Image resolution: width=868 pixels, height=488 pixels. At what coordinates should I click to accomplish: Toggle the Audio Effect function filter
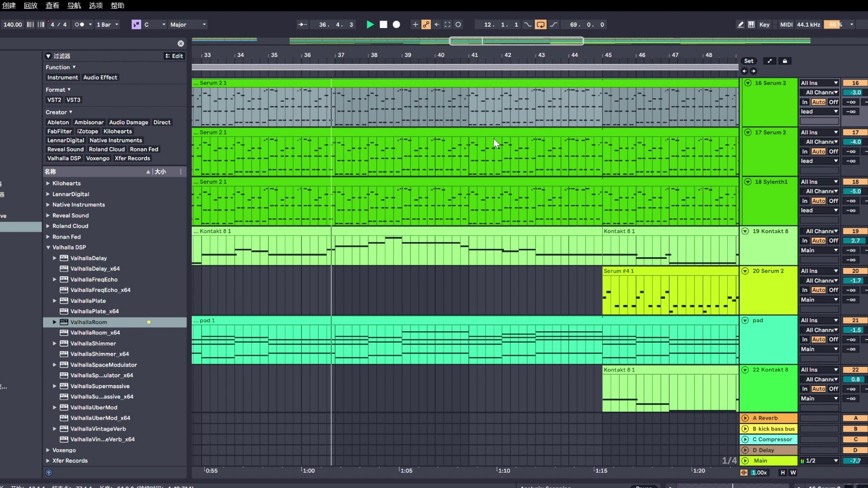point(100,77)
